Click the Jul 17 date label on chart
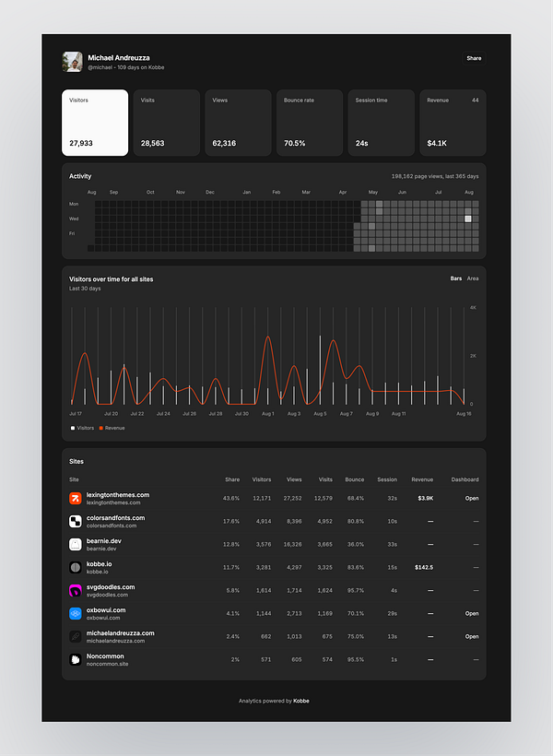The width and height of the screenshot is (553, 756). point(76,414)
